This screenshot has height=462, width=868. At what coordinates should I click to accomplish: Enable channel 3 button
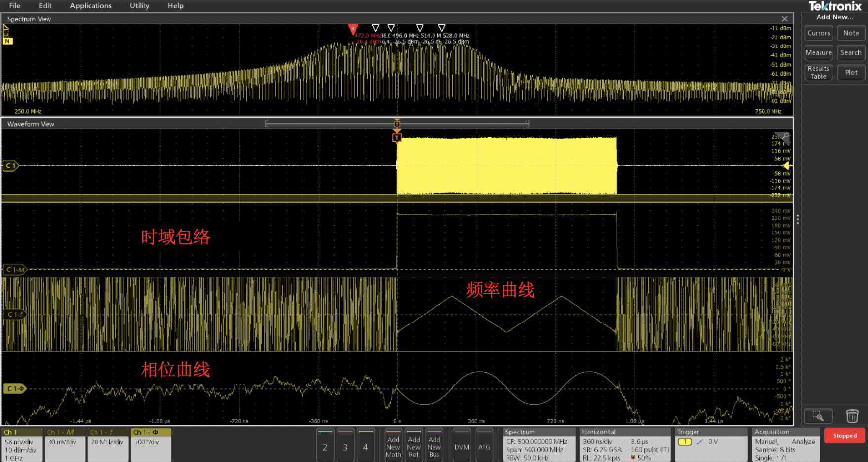click(345, 446)
